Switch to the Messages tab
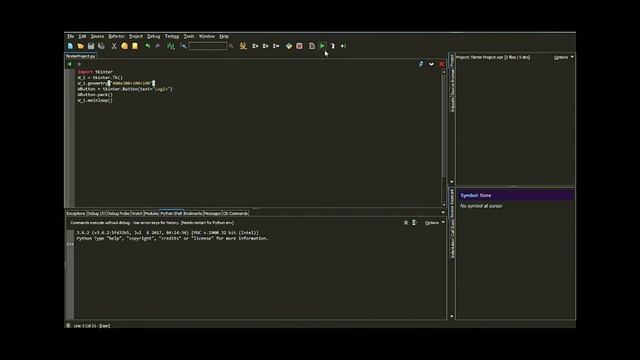The image size is (640, 360). (212, 213)
